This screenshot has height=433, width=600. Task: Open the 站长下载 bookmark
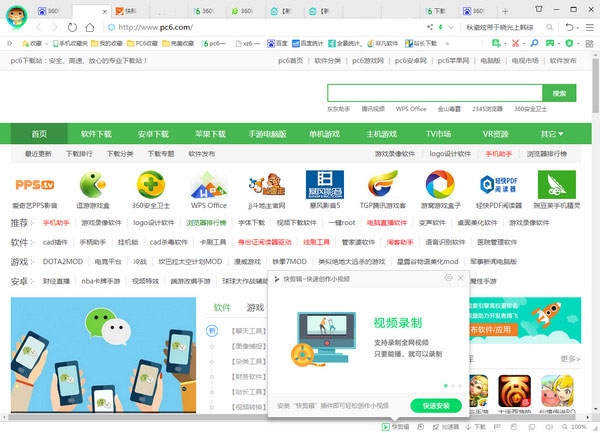[x=421, y=44]
